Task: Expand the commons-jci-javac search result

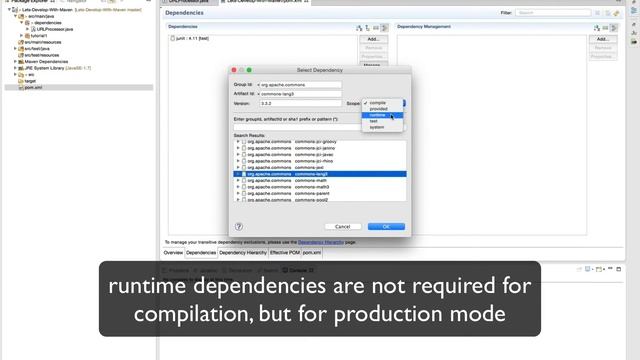Action: (x=238, y=155)
